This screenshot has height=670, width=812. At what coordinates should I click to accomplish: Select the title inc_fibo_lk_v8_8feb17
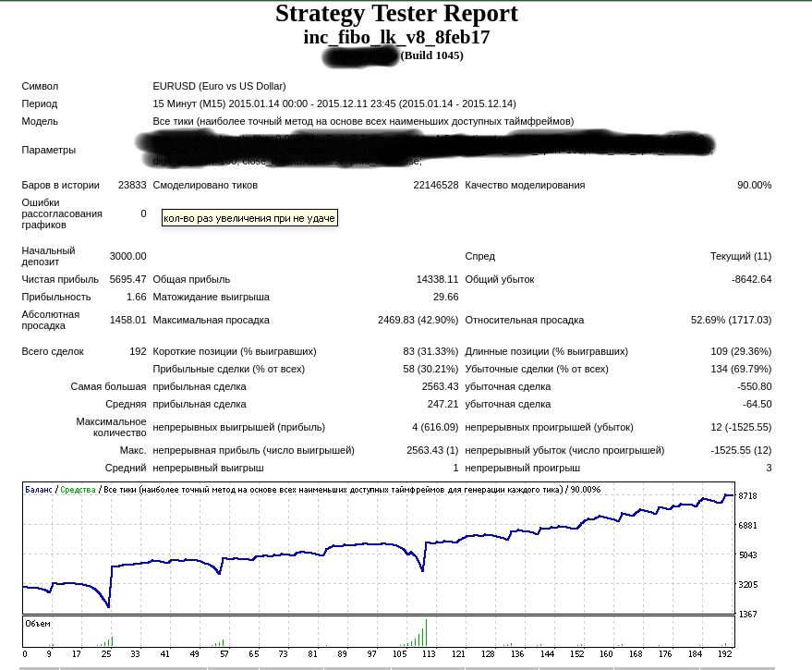coord(396,37)
